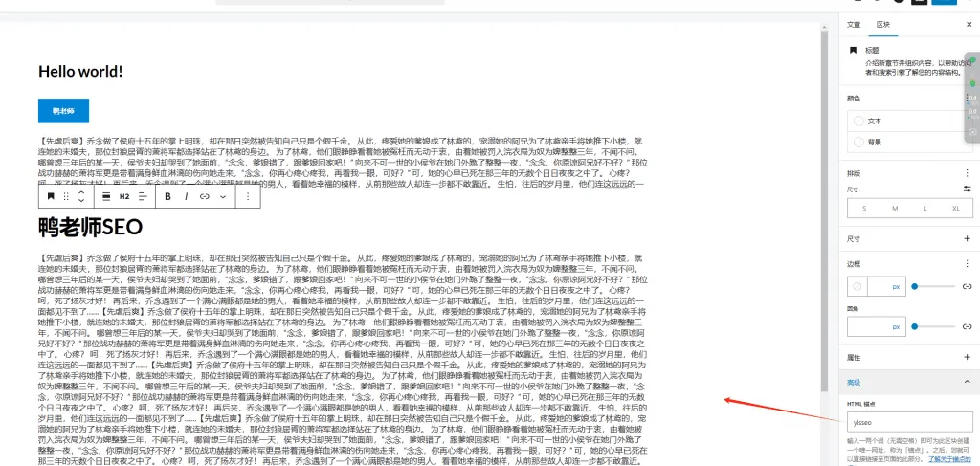Open text alignment options in toolbar
The height and width of the screenshot is (466, 980).
(x=143, y=196)
